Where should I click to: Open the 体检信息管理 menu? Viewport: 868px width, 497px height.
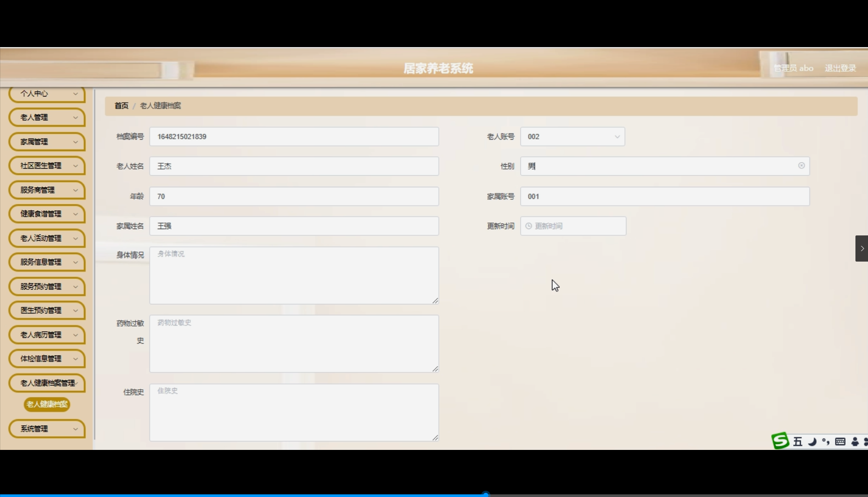[47, 359]
